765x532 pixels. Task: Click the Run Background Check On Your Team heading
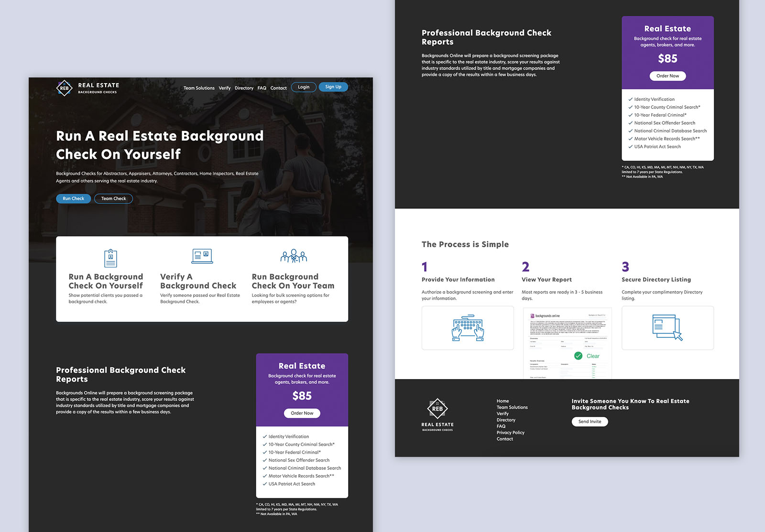click(x=293, y=281)
